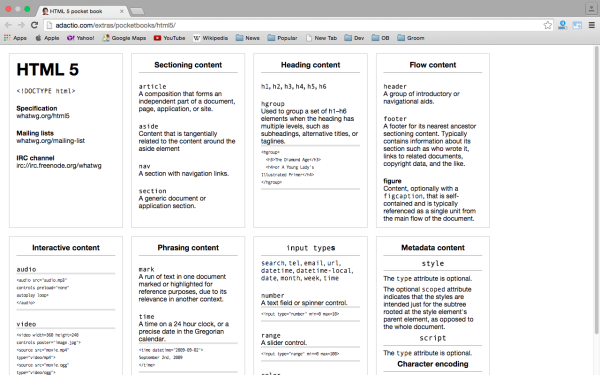The image size is (600, 375).
Task: Open the New Tab bookmark
Action: coord(321,38)
